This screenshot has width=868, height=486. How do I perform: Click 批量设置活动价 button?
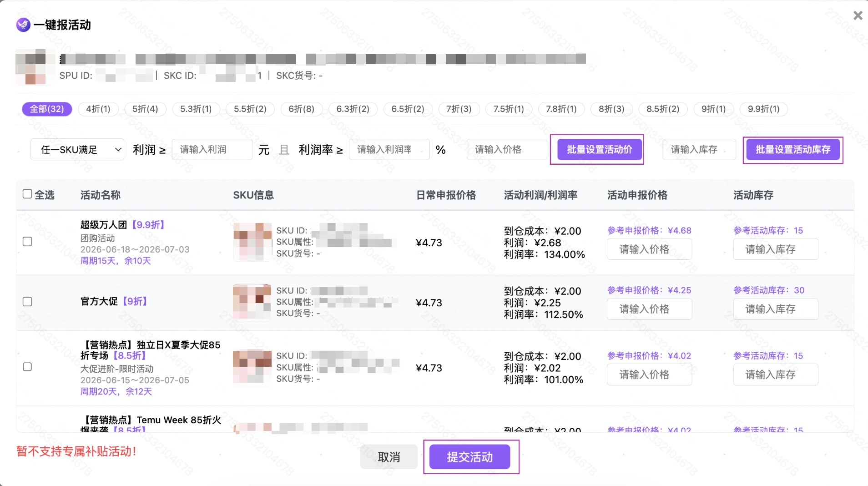point(600,150)
